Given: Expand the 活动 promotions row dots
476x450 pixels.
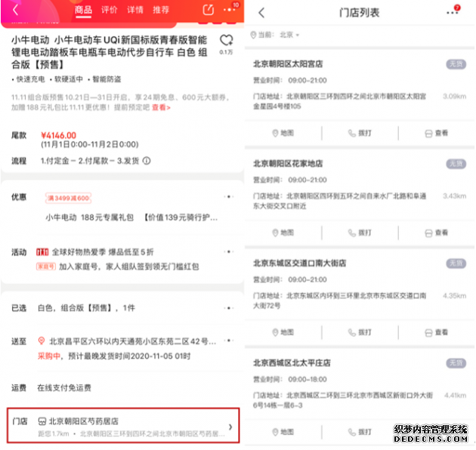Looking at the screenshot, I should [229, 251].
